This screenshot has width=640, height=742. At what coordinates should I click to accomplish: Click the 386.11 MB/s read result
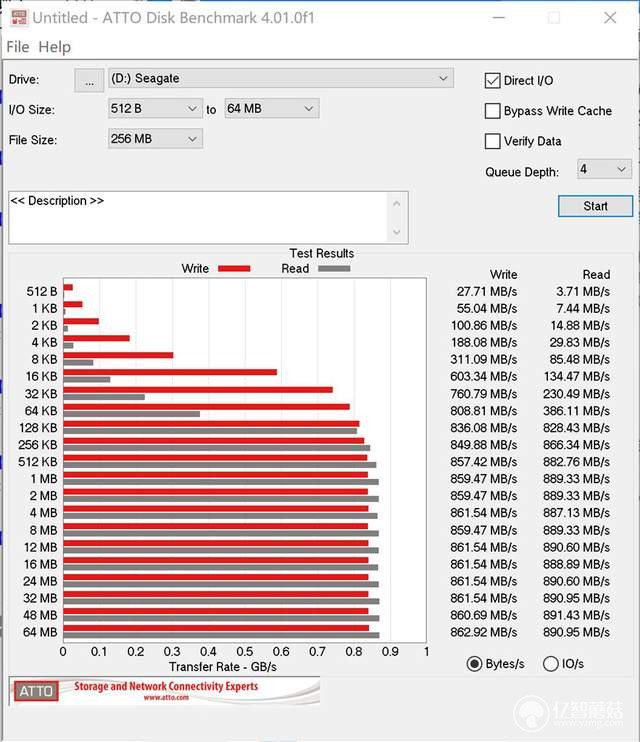click(x=576, y=411)
